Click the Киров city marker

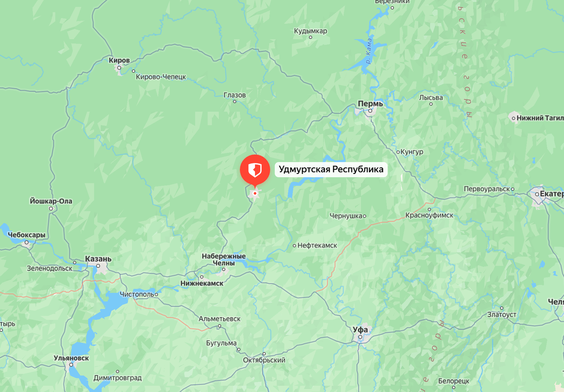point(119,68)
